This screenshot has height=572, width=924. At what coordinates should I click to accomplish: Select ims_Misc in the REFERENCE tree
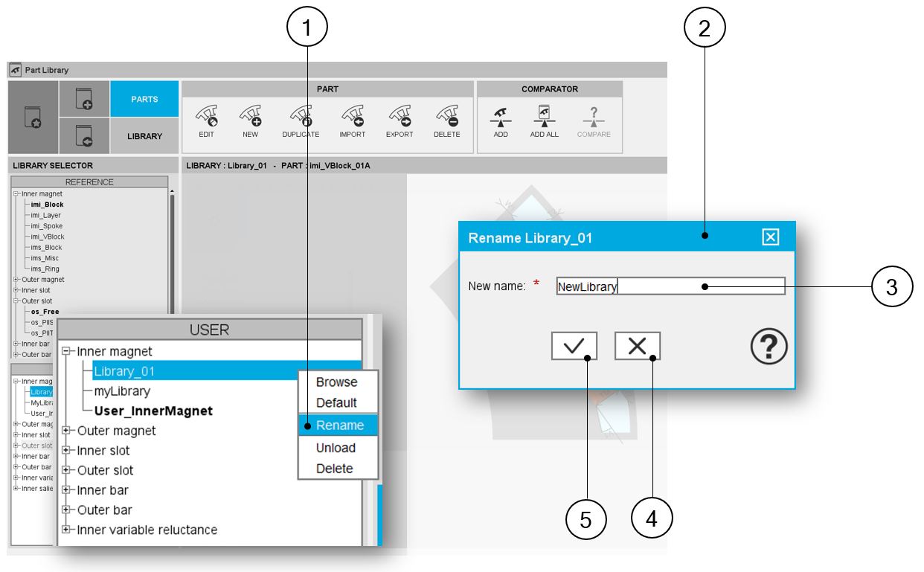45,258
